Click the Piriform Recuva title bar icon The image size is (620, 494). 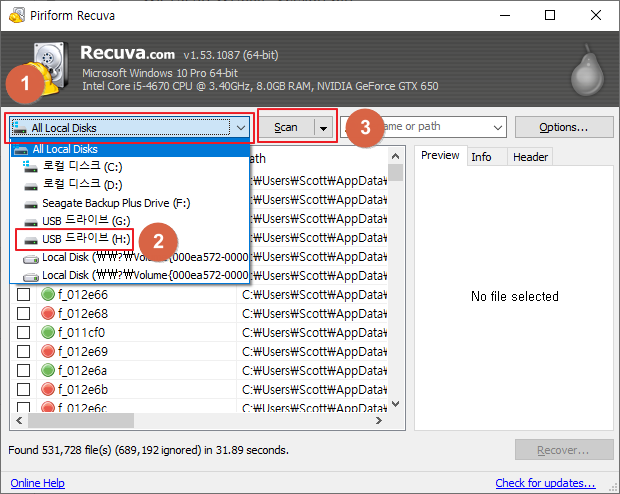point(17,15)
